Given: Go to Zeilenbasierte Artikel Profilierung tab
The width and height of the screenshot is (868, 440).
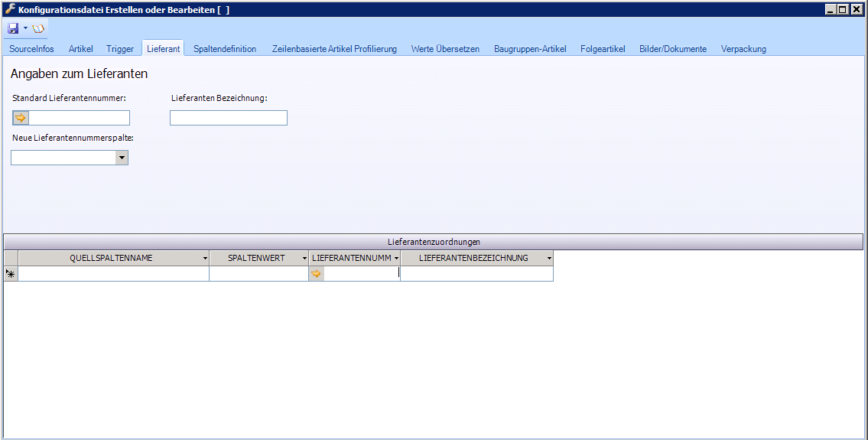Looking at the screenshot, I should pos(334,49).
